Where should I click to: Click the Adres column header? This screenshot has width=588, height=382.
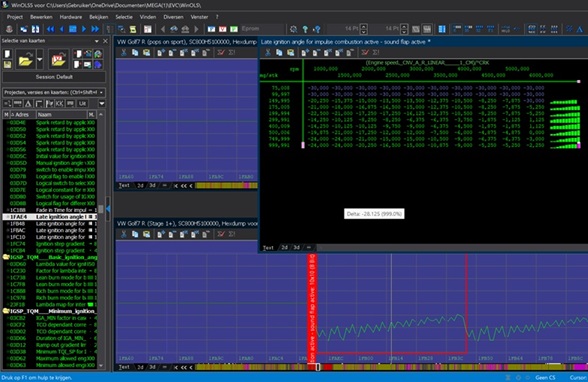(x=22, y=114)
